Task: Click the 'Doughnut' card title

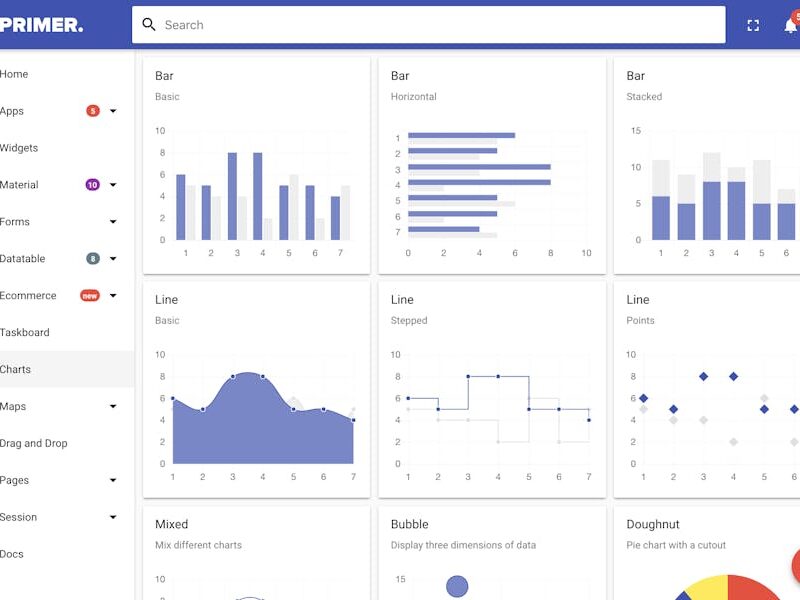Action: [x=653, y=524]
